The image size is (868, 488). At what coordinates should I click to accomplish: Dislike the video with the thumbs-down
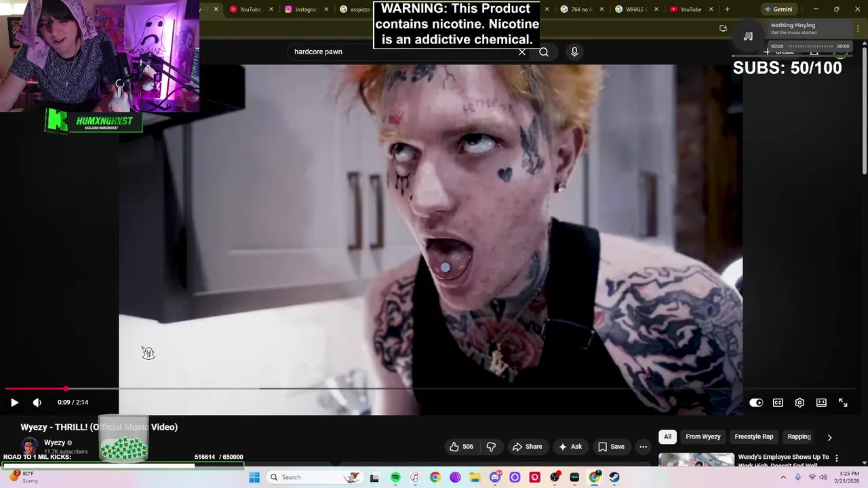(491, 447)
